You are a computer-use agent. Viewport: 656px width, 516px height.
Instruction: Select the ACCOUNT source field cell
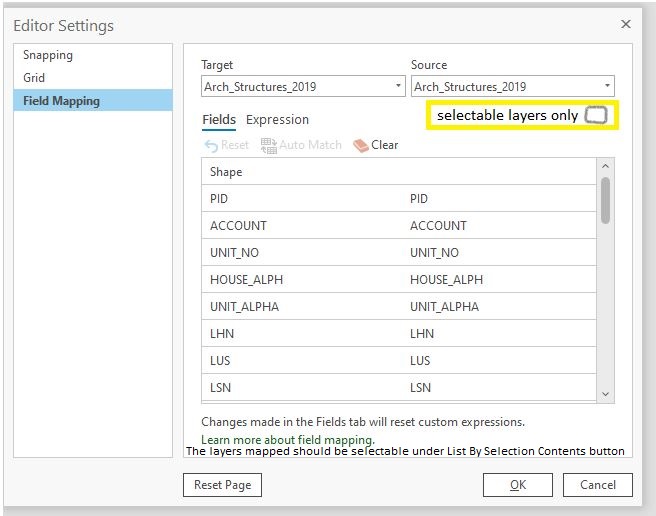click(438, 226)
